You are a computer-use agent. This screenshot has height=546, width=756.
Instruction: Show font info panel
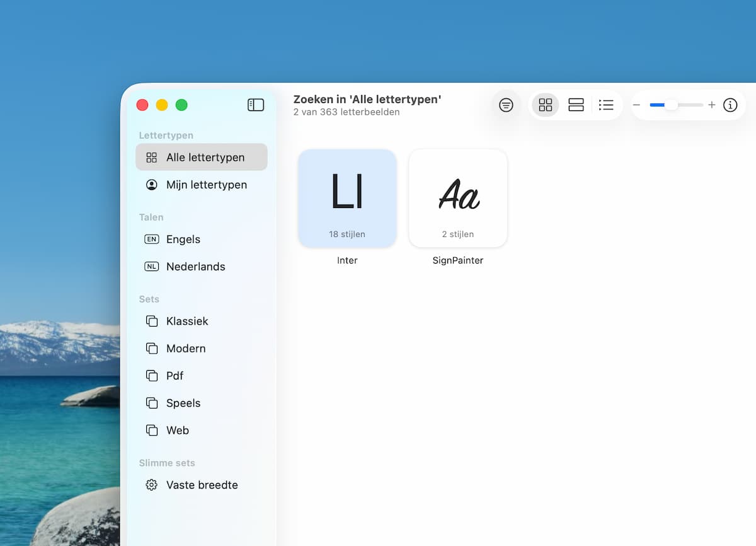click(730, 105)
